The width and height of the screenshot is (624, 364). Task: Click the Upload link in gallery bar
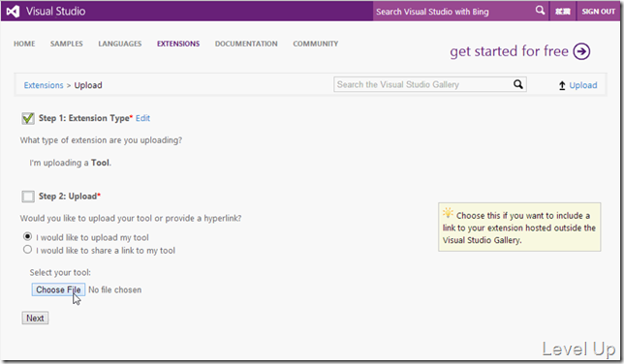pyautogui.click(x=583, y=85)
